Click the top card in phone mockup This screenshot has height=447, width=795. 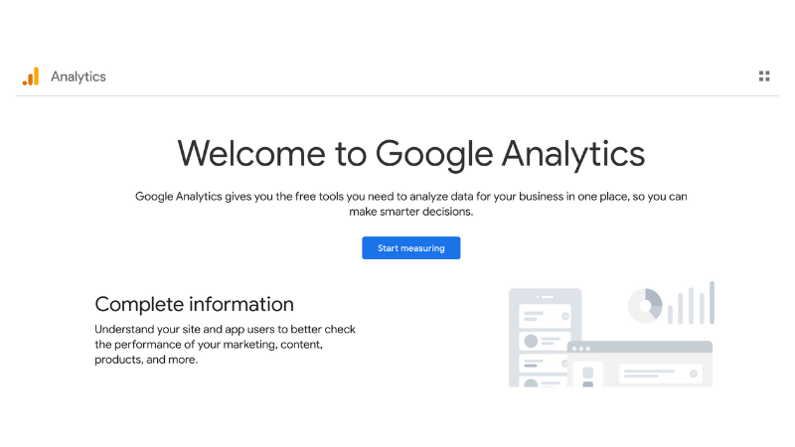pos(545,316)
